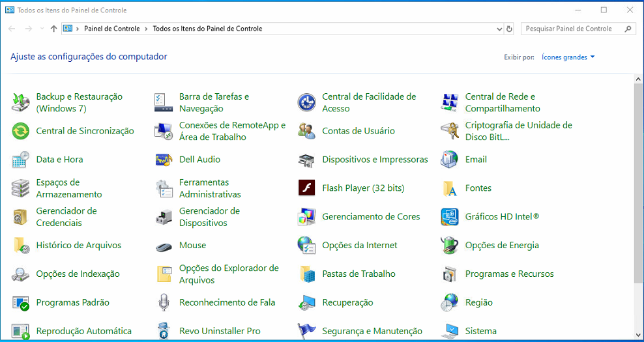Click the Revo Uninstaller Pro icon
The width and height of the screenshot is (644, 342).
point(164,331)
